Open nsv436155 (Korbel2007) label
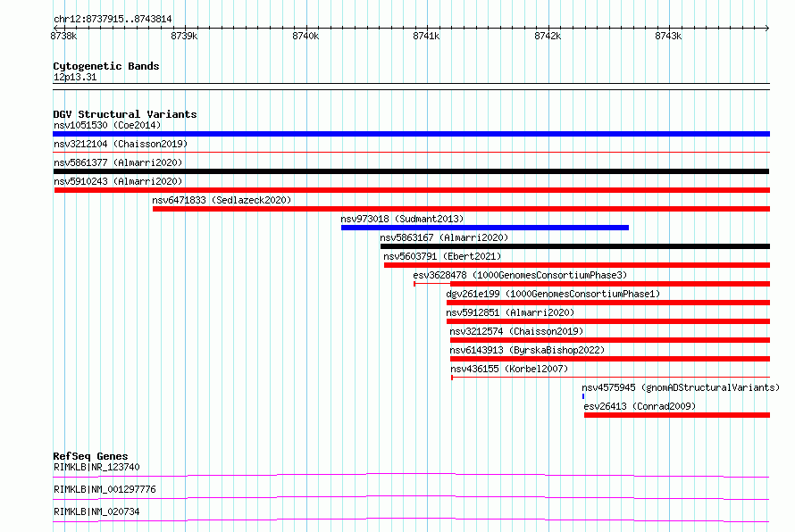The height and width of the screenshot is (532, 795). (x=509, y=369)
